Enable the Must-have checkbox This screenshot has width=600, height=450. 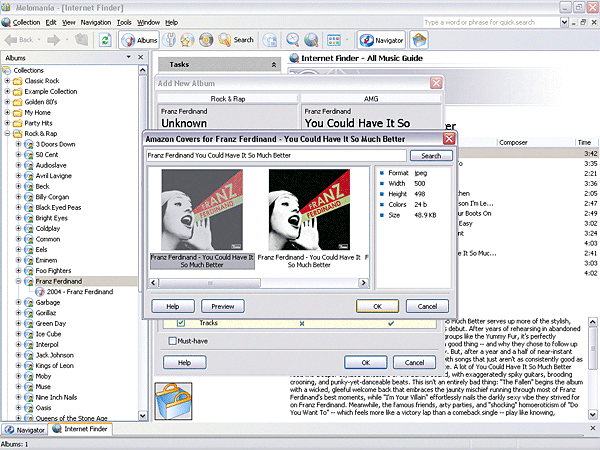(x=172, y=342)
